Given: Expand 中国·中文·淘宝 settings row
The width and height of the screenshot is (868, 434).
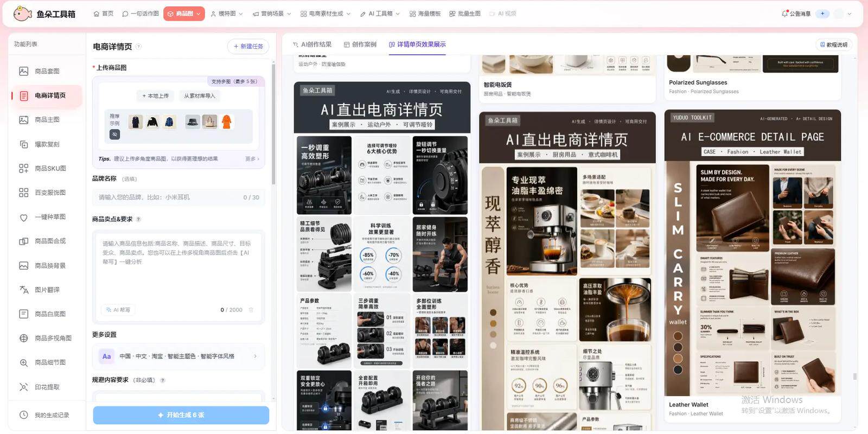Looking at the screenshot, I should point(179,356).
